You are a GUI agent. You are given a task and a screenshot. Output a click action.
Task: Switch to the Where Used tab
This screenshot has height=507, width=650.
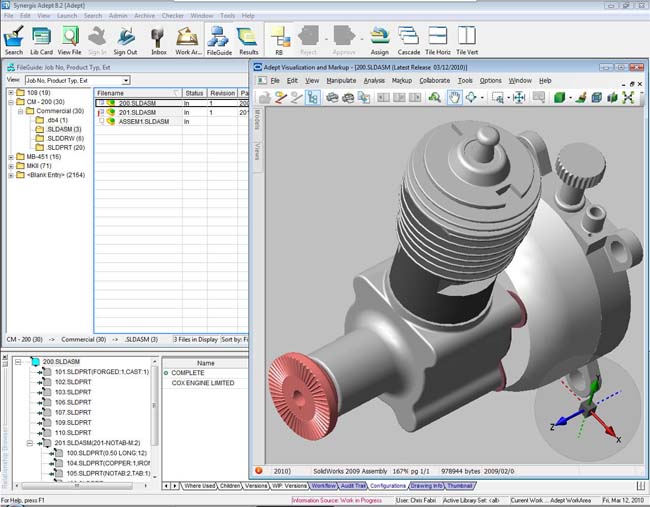coord(199,485)
